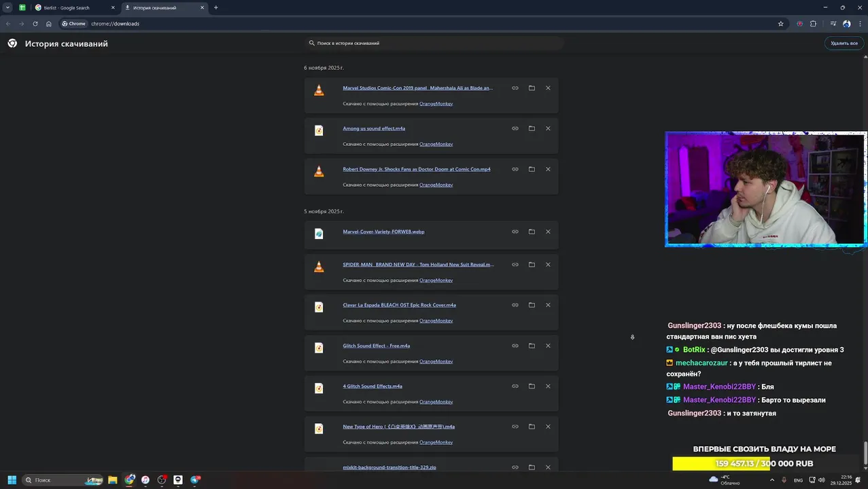Close the 'tierlist - Google Search' tab
The width and height of the screenshot is (868, 489).
pyautogui.click(x=113, y=7)
